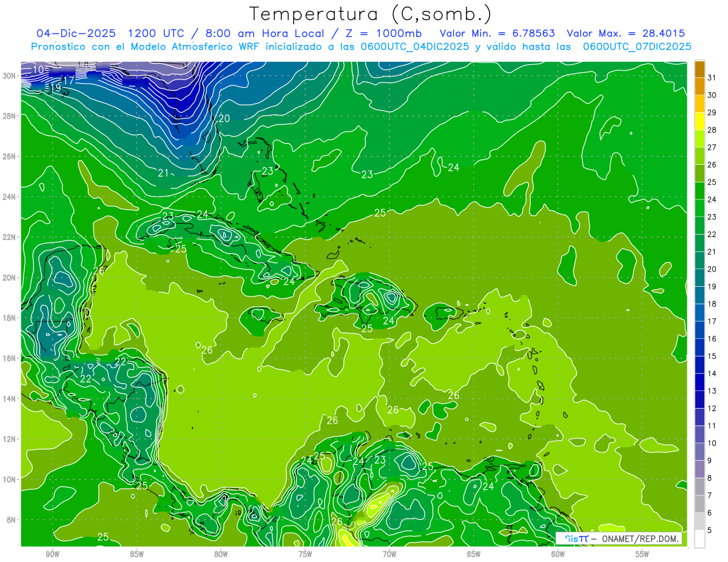
Task: Click the "28N" latitude axis label
Action: click(x=10, y=116)
